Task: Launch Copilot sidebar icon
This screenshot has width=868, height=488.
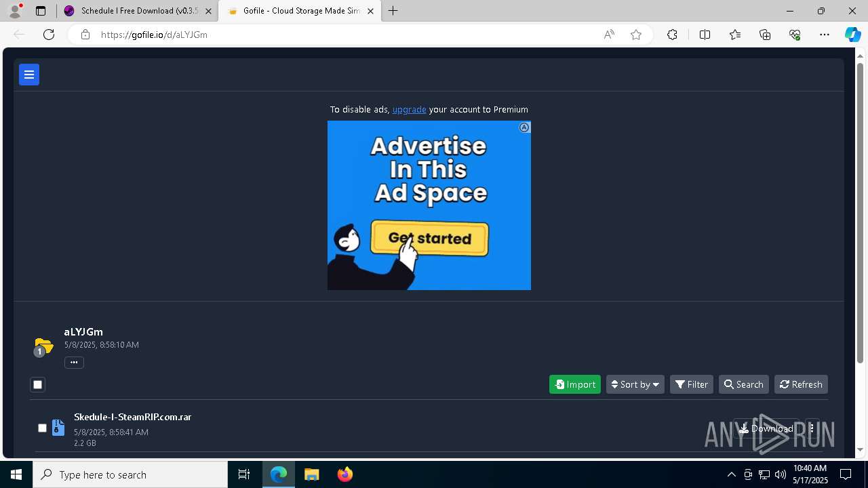Action: (x=852, y=35)
